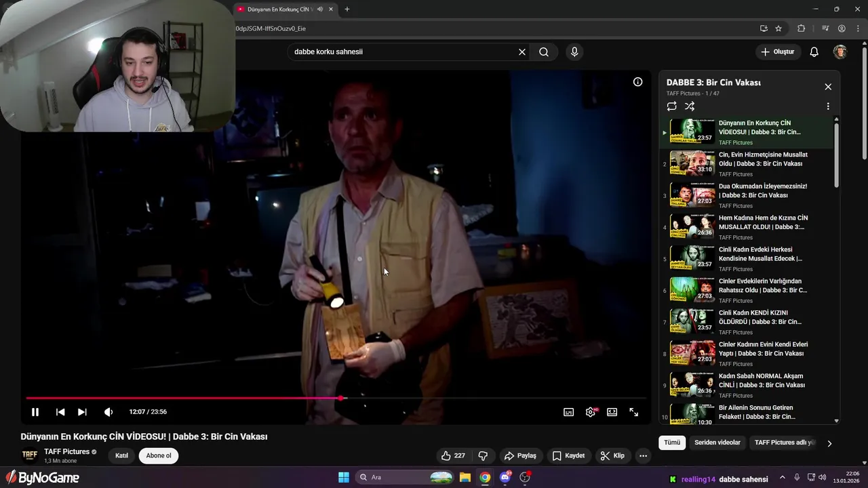868x488 pixels.
Task: Enter full screen mode
Action: 634,411
